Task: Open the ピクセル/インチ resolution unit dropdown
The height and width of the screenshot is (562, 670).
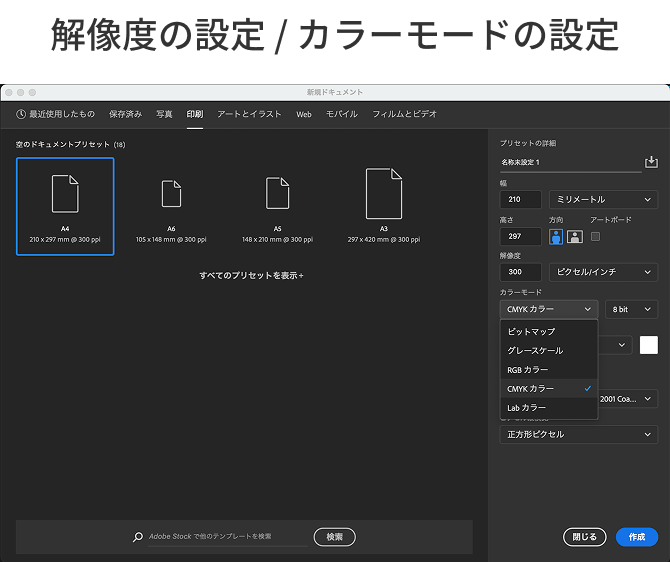Action: 603,272
